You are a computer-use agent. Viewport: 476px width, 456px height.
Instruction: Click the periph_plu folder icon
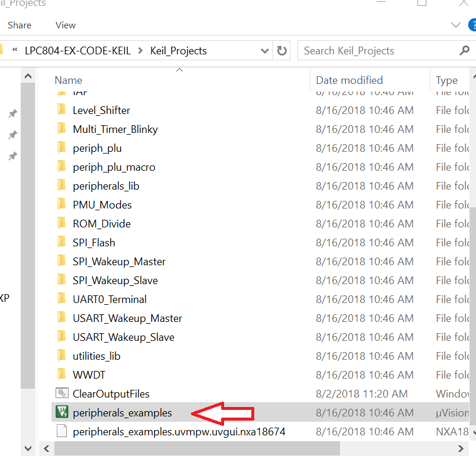pyautogui.click(x=61, y=148)
